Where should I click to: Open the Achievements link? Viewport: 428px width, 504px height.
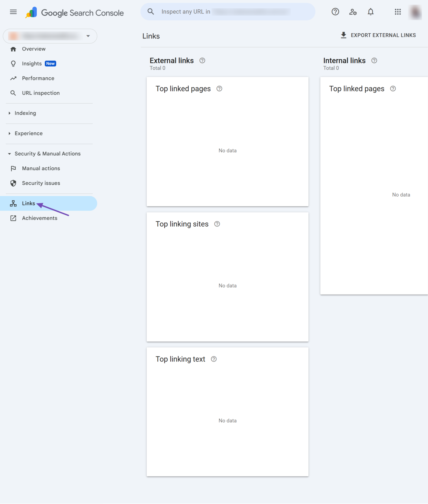pyautogui.click(x=39, y=218)
